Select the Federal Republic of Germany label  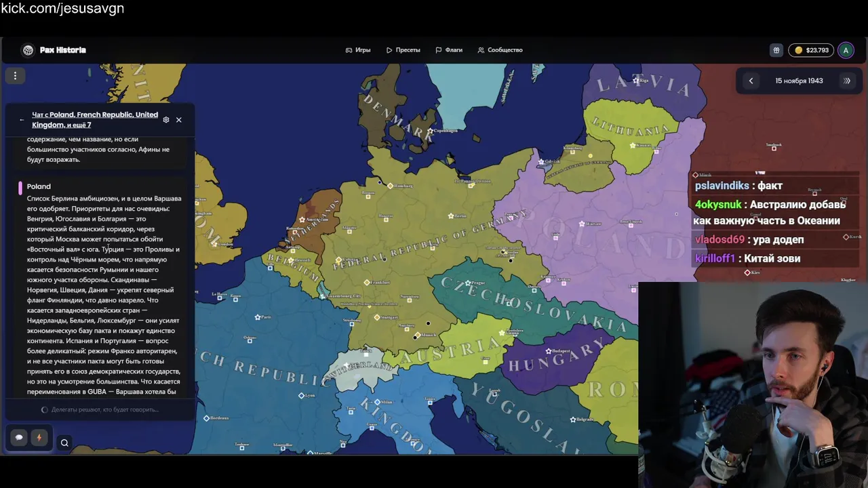[430, 241]
